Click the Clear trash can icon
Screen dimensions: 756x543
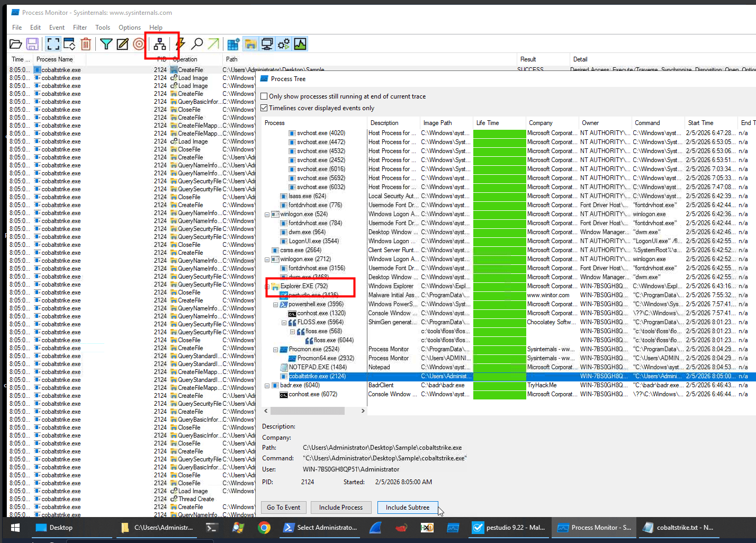86,44
